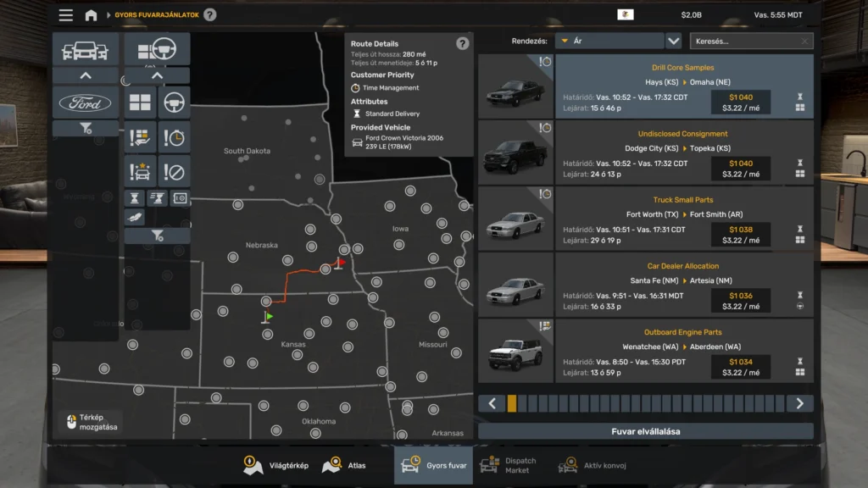The image size is (868, 488).
Task: Toggle the steering wheel driving filter
Action: click(x=174, y=103)
